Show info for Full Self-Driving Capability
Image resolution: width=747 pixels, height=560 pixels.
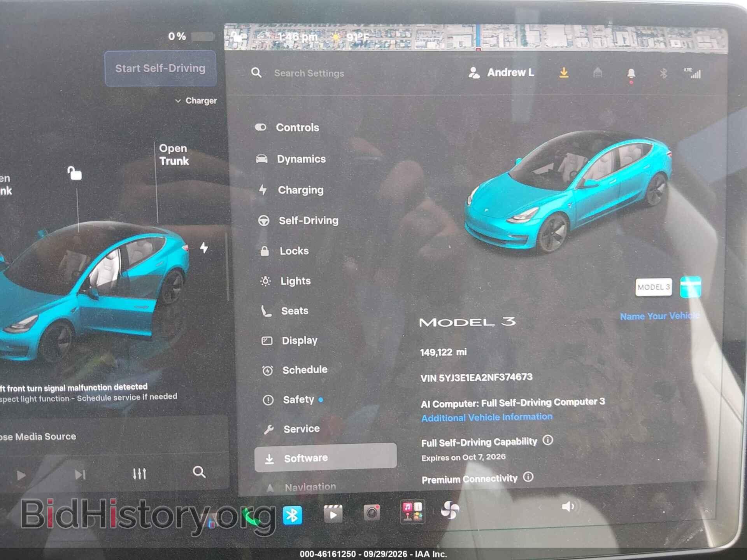pos(548,440)
